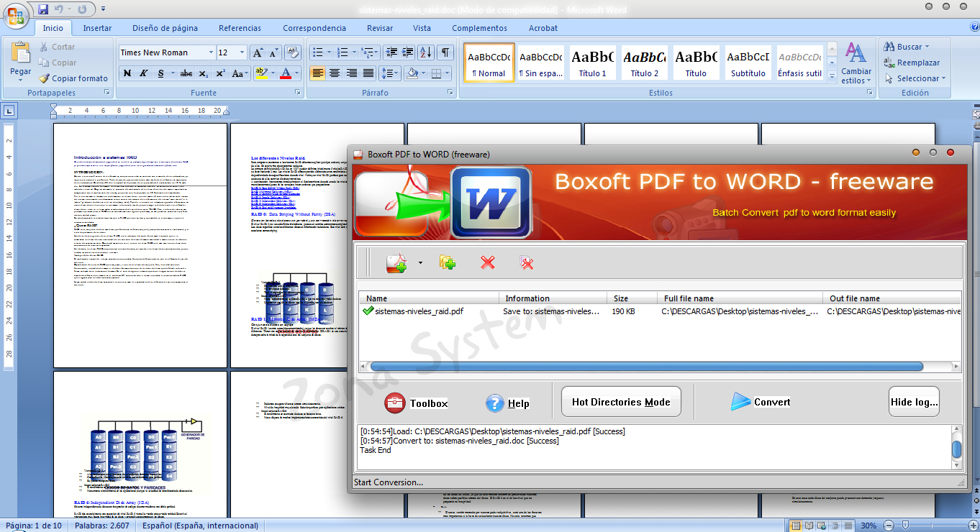Toggle underline (S) formatting
980x532 pixels.
[160, 73]
